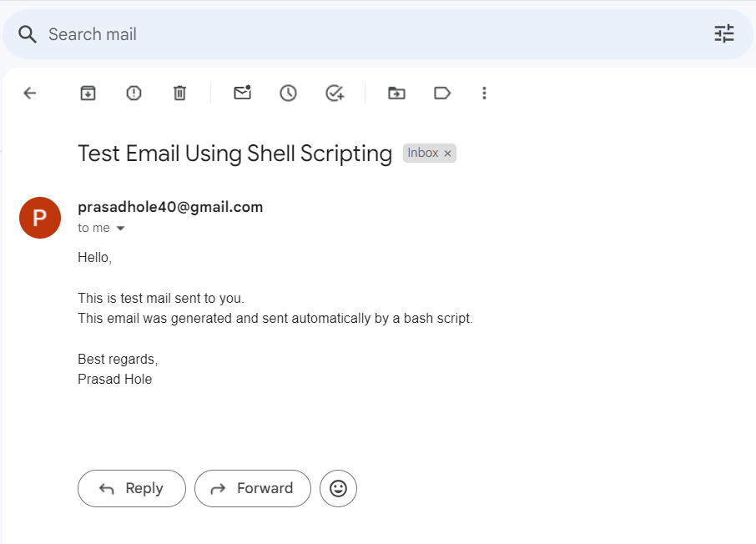The width and height of the screenshot is (756, 544).
Task: Mark the email as unread
Action: coord(243,92)
